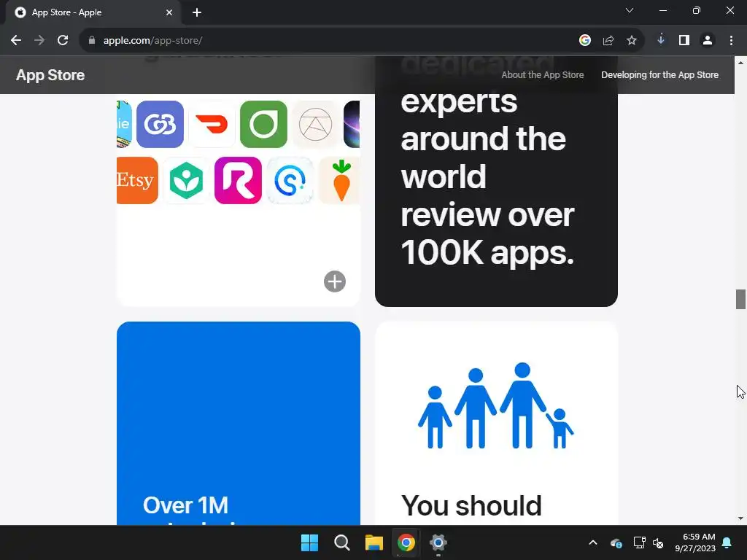747x560 pixels.
Task: Open the Windows Start menu
Action: [x=309, y=542]
